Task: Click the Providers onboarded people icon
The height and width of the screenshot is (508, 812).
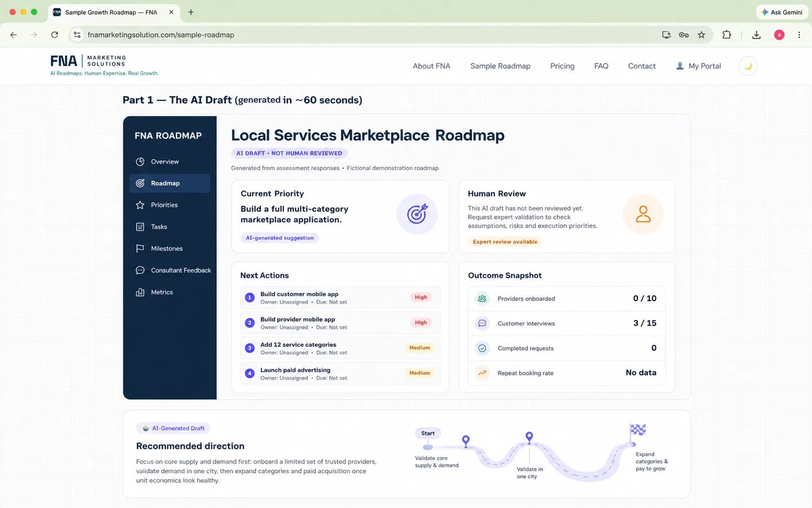Action: tap(482, 298)
